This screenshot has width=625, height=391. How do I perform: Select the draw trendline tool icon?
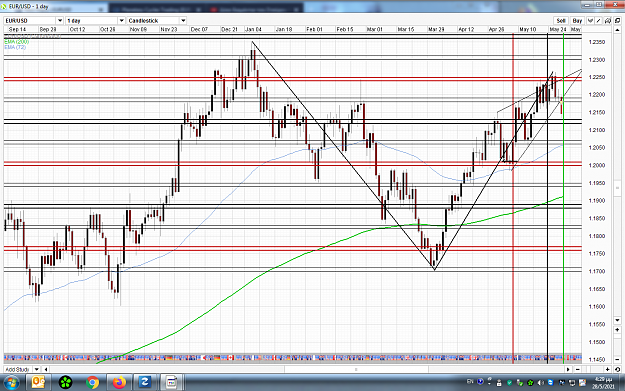point(599,21)
